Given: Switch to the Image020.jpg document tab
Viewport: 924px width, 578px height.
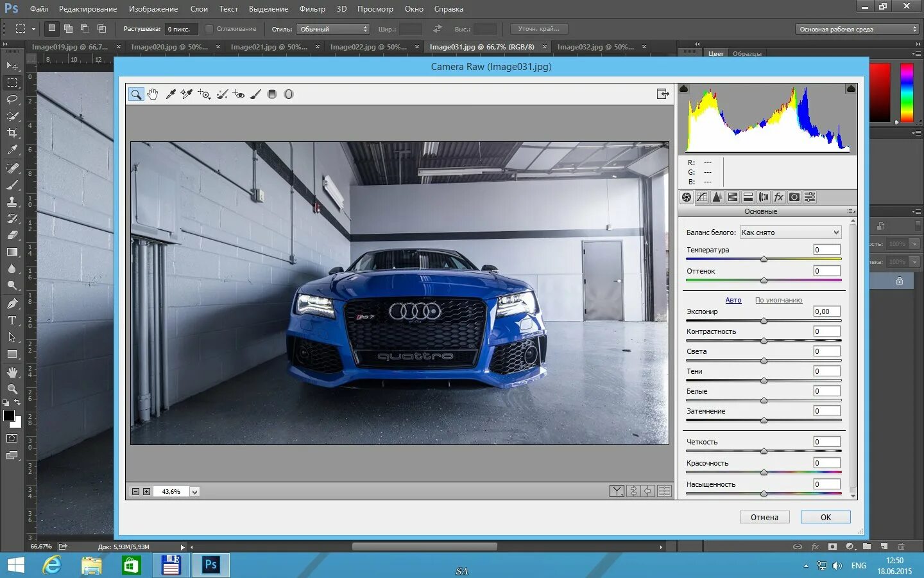Looking at the screenshot, I should point(169,47).
